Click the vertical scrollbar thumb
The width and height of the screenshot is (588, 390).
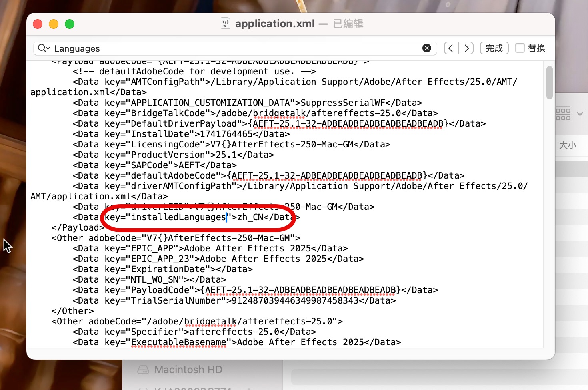[550, 82]
